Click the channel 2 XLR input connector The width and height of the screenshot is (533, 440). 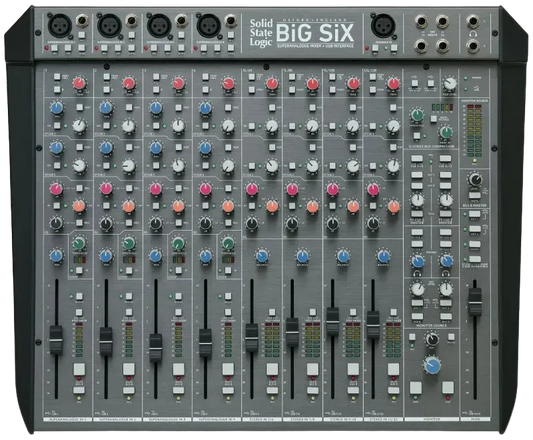tap(110, 26)
